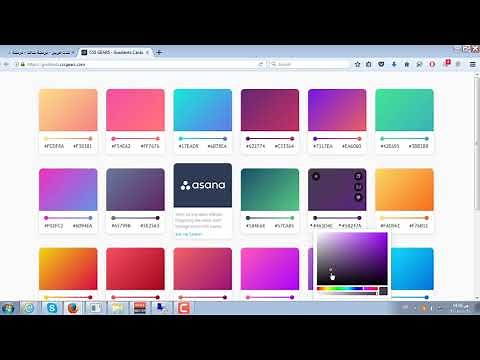Click top-right icon on hovered dark purple card

coord(358,176)
